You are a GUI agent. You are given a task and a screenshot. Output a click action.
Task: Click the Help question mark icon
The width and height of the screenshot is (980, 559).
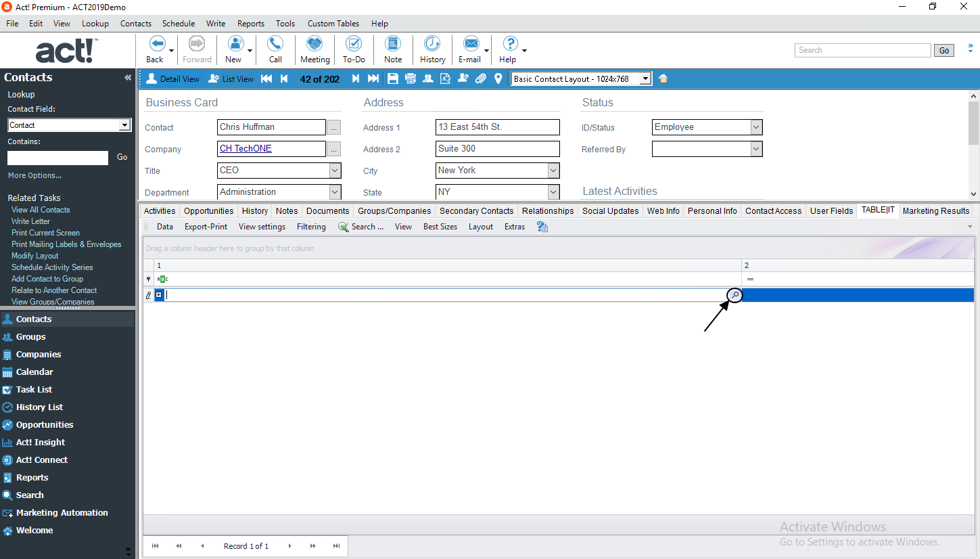[x=510, y=44]
